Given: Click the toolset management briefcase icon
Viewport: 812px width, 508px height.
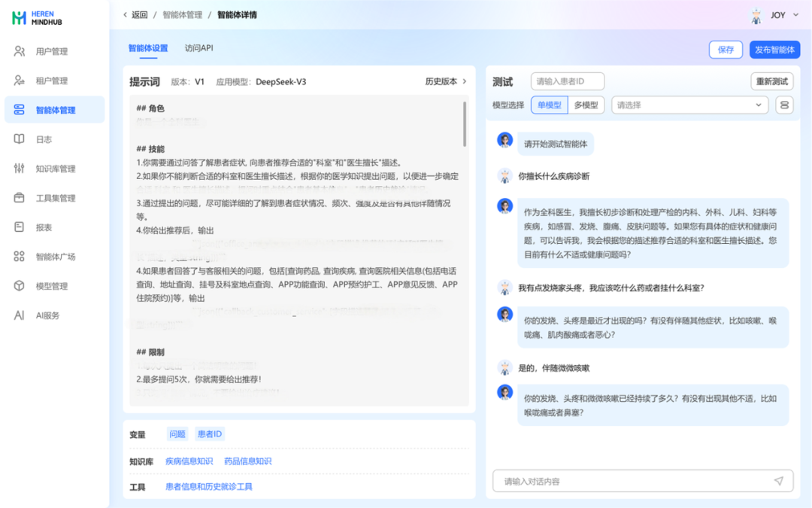Looking at the screenshot, I should tap(20, 198).
